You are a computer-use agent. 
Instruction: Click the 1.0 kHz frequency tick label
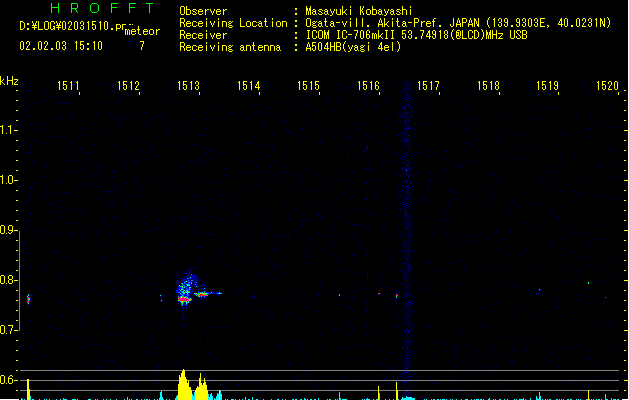(x=8, y=180)
